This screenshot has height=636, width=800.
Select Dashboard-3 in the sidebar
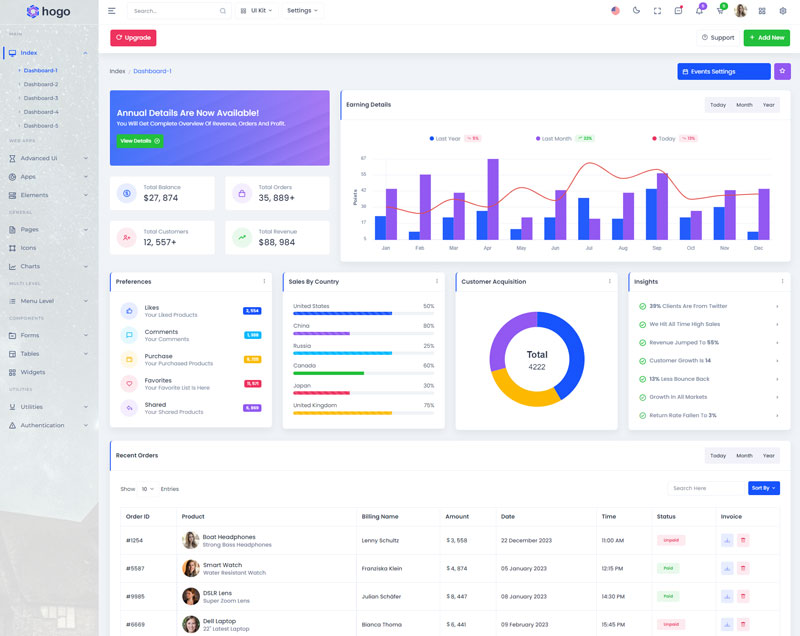click(x=41, y=98)
